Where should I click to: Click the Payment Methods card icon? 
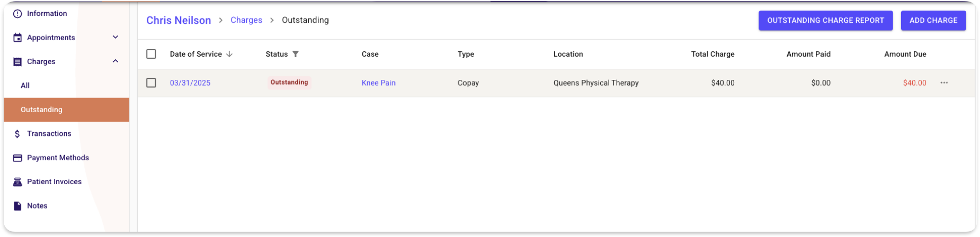[17, 158]
